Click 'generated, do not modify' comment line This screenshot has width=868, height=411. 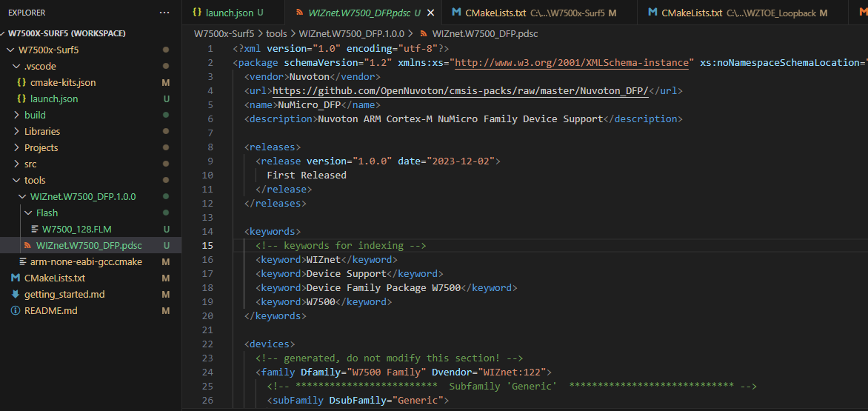(389, 358)
